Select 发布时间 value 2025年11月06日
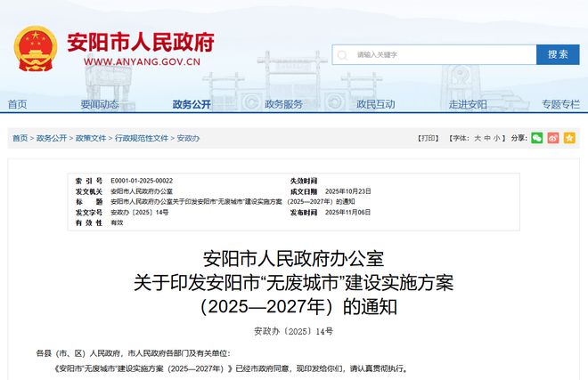 [348, 212]
